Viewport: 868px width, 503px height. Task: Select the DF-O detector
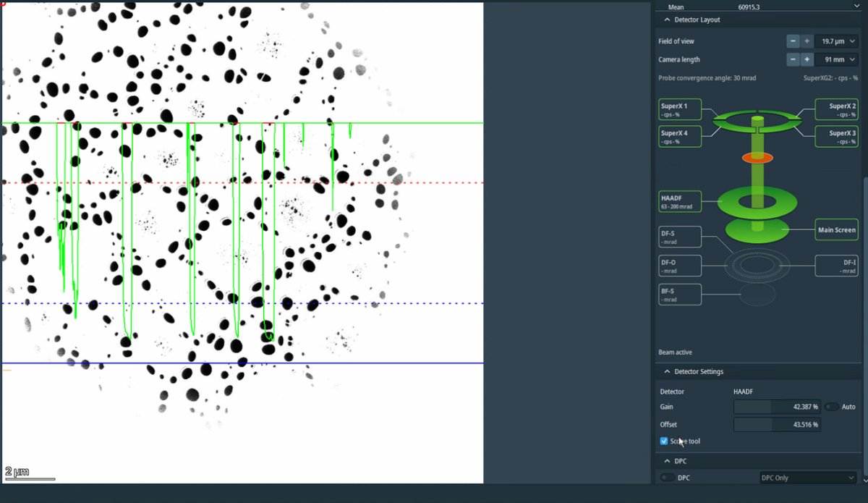pyautogui.click(x=679, y=265)
